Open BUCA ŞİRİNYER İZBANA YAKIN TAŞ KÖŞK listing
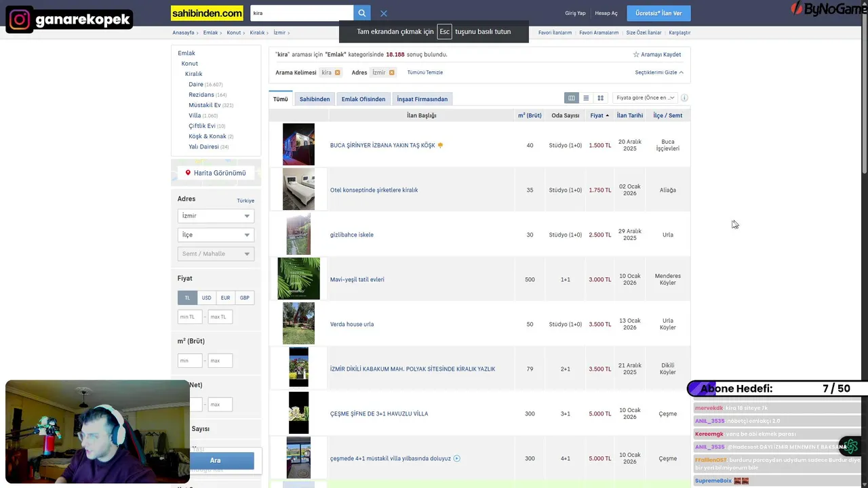The height and width of the screenshot is (488, 868). pos(382,145)
